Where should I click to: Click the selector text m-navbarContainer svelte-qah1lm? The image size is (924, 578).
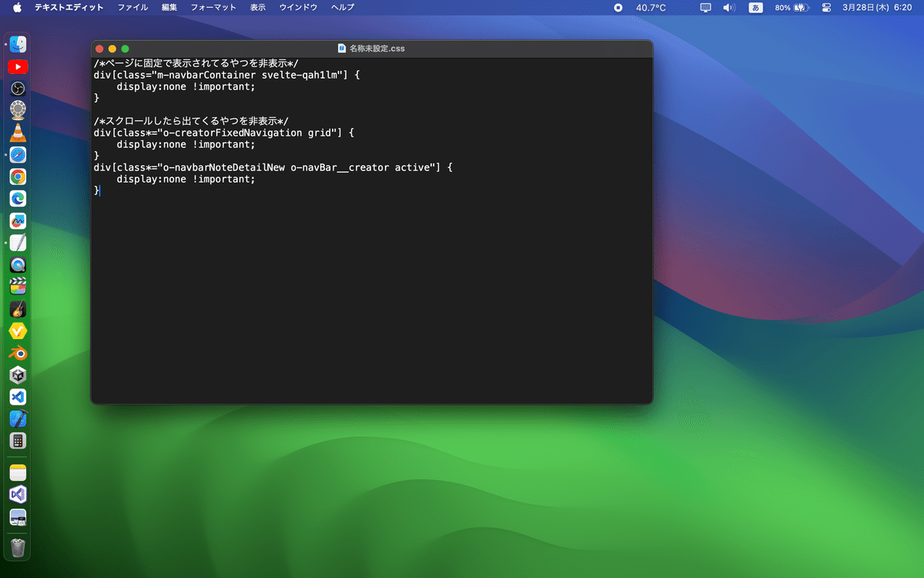[x=246, y=75]
